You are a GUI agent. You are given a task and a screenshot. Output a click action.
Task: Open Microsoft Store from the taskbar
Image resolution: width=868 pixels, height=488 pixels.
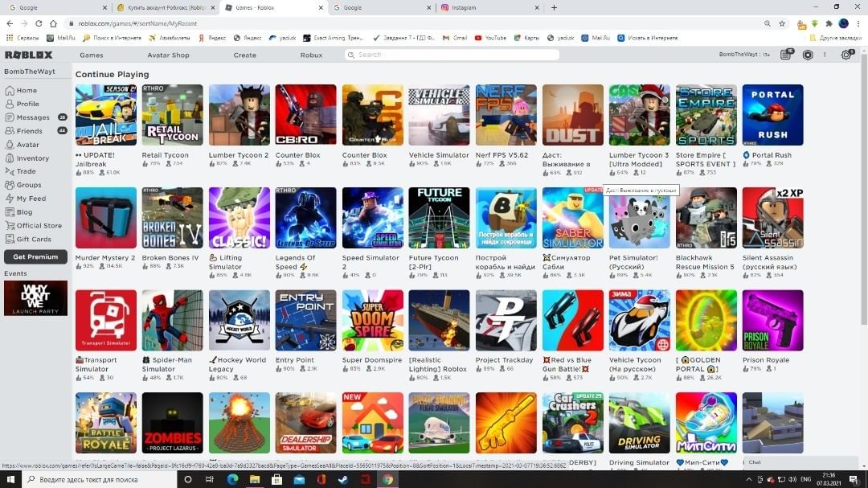click(276, 479)
